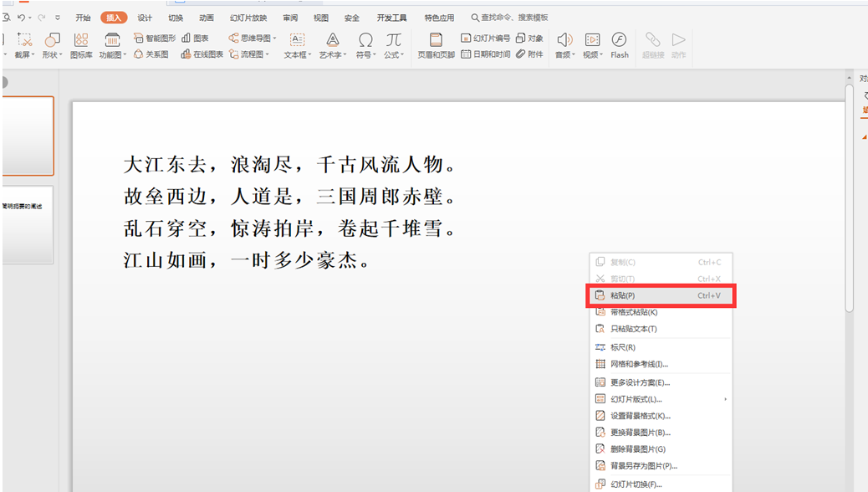The image size is (868, 492).
Task: Switch to the 特色应用 ribbon tab
Action: click(440, 18)
